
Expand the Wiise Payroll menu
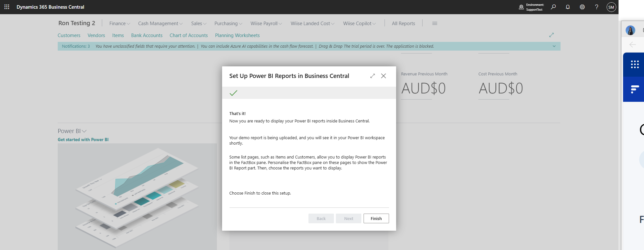[x=266, y=23]
